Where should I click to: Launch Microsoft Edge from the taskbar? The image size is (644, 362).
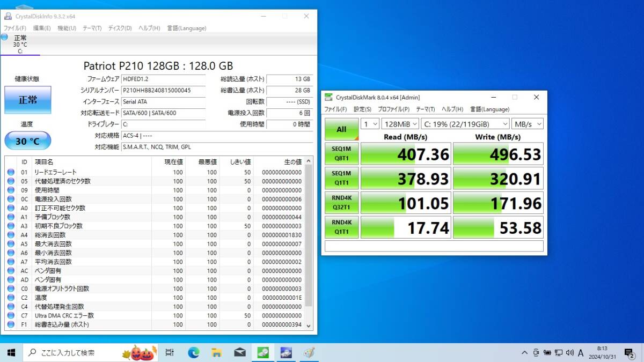click(x=193, y=352)
